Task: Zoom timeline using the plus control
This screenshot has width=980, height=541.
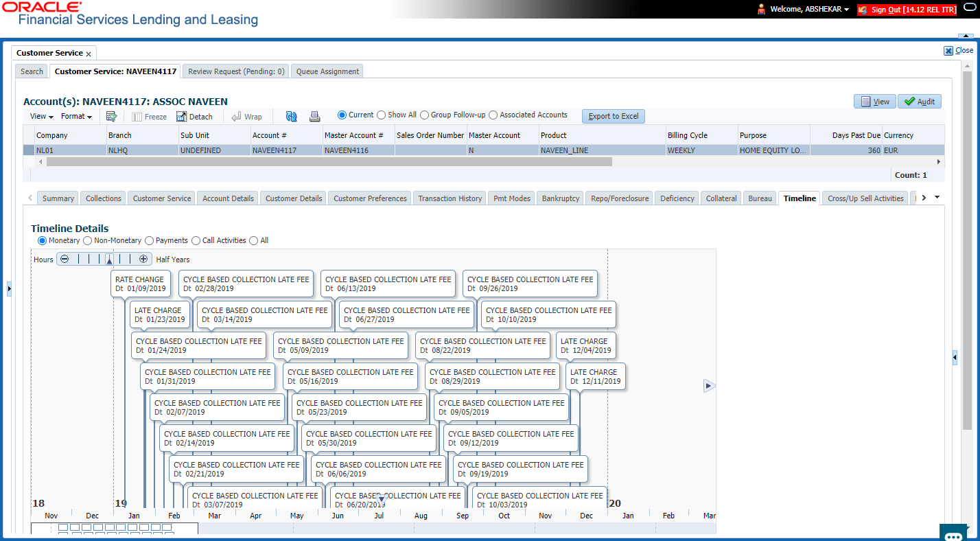Action: (143, 259)
